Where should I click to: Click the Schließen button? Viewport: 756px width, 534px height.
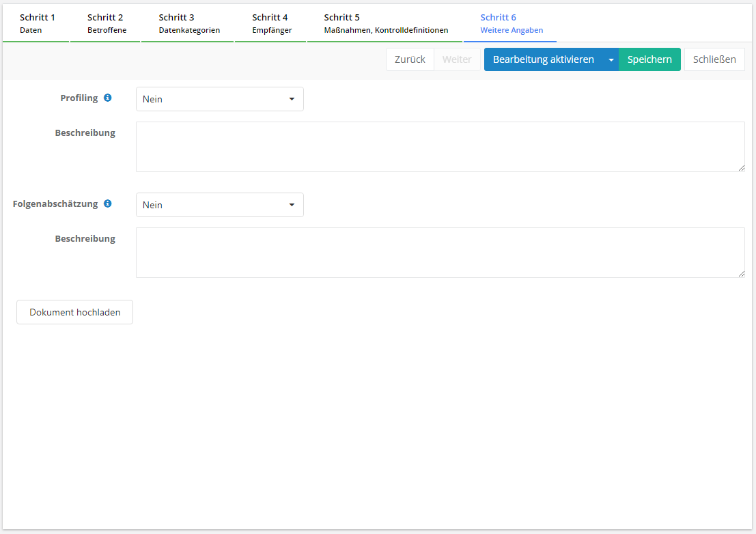click(714, 59)
